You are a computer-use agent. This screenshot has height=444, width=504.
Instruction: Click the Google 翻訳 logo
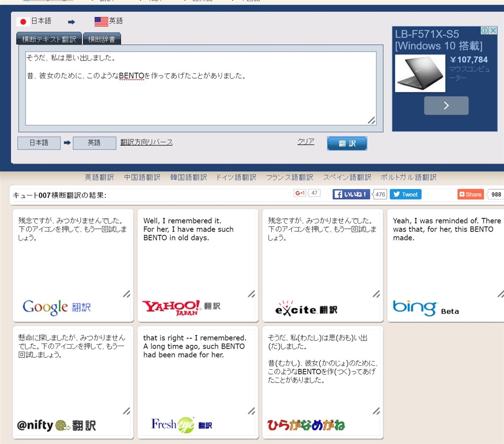coord(57,307)
